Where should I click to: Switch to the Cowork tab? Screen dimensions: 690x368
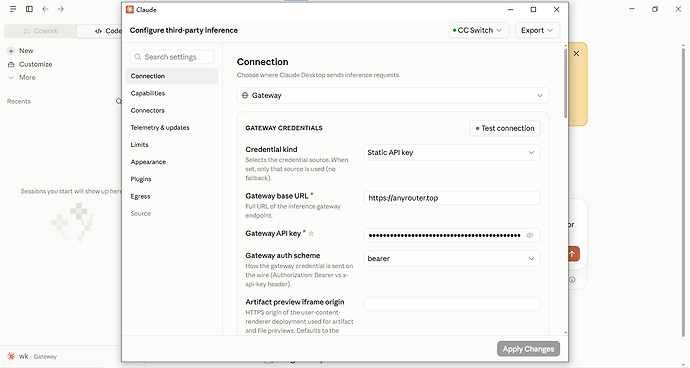[x=40, y=31]
